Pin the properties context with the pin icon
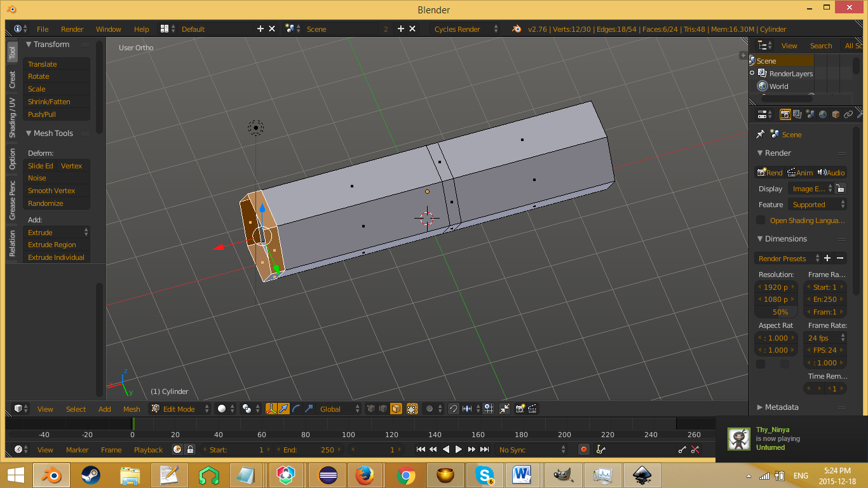The width and height of the screenshot is (868, 488). (760, 135)
